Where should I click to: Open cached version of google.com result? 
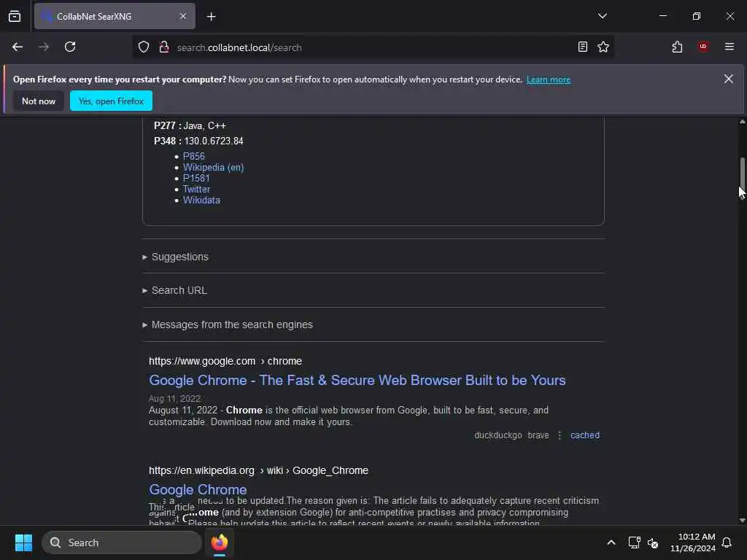pos(585,435)
